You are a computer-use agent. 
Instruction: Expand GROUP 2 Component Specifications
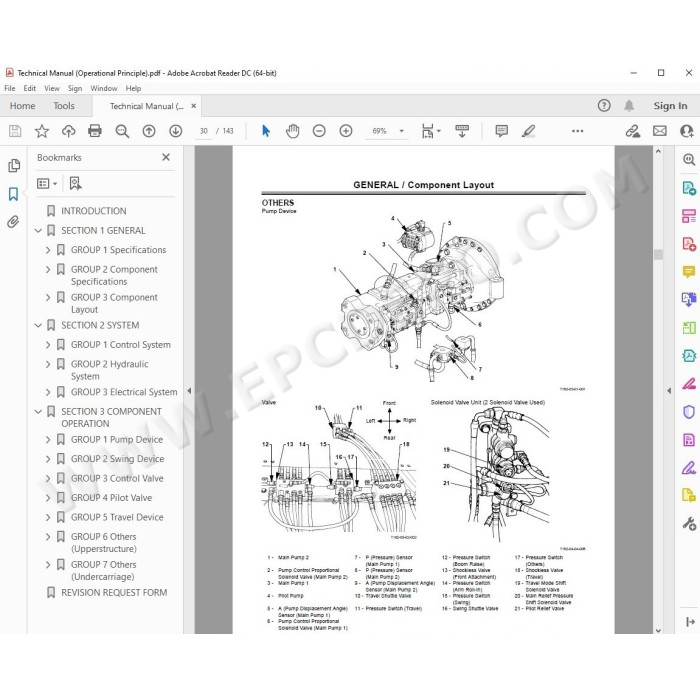click(48, 269)
